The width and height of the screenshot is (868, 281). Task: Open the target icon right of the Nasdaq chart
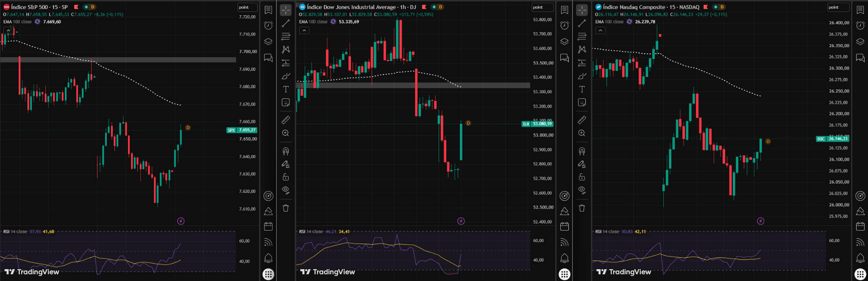coord(860,196)
